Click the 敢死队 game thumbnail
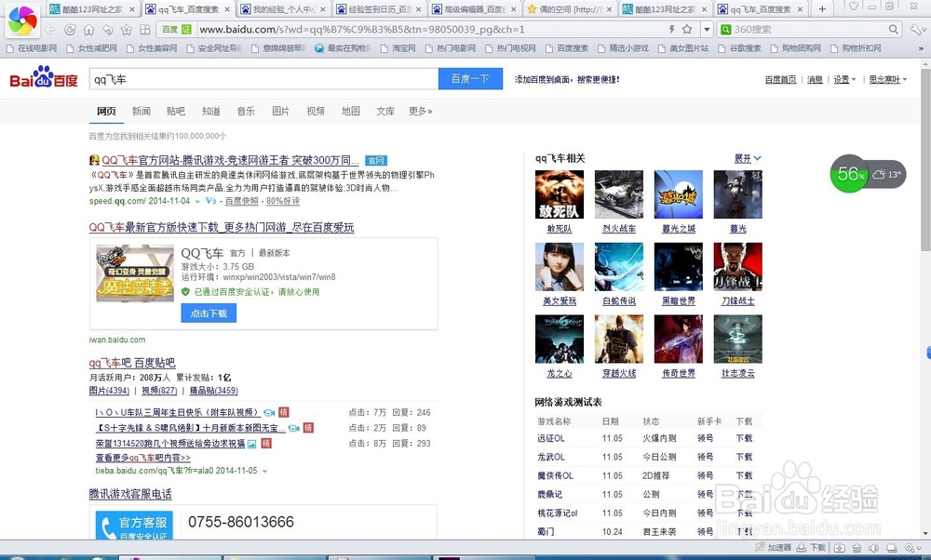 tap(560, 194)
